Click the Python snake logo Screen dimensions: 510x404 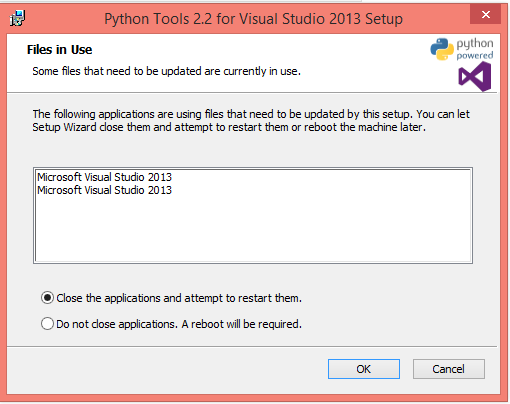click(x=442, y=49)
